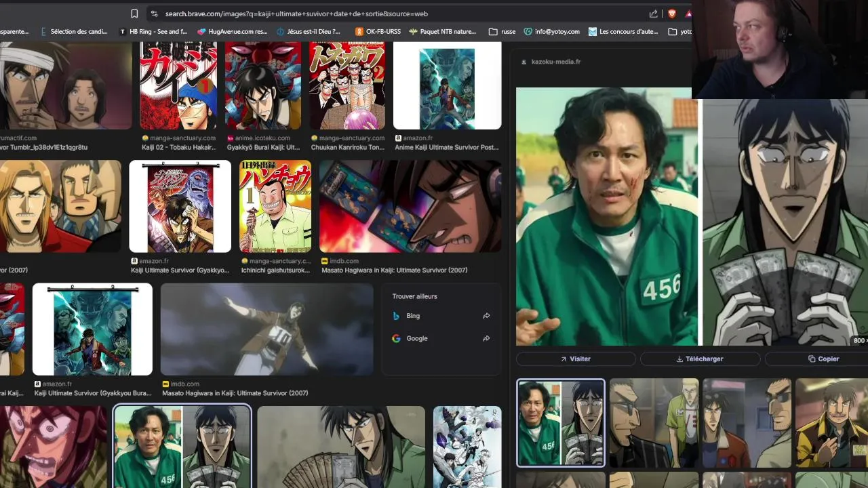Open the result of Kaiji holding fanned cash
Screen dimensions: 868x488
click(341, 447)
